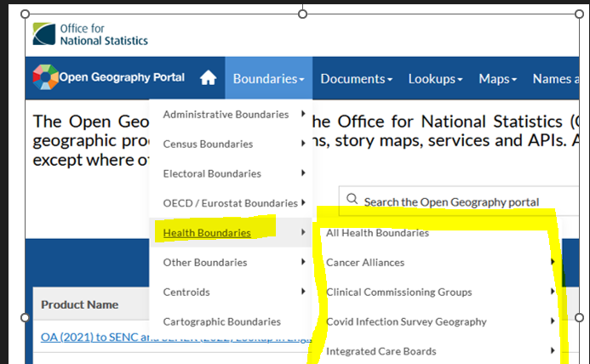Click the Open Geography Portal colorful logo
The height and width of the screenshot is (364, 590).
point(45,78)
